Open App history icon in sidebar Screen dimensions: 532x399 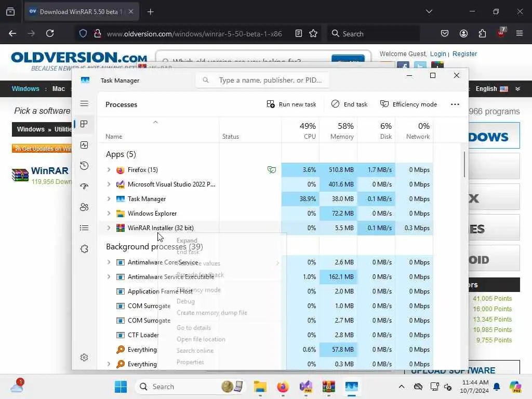(84, 166)
